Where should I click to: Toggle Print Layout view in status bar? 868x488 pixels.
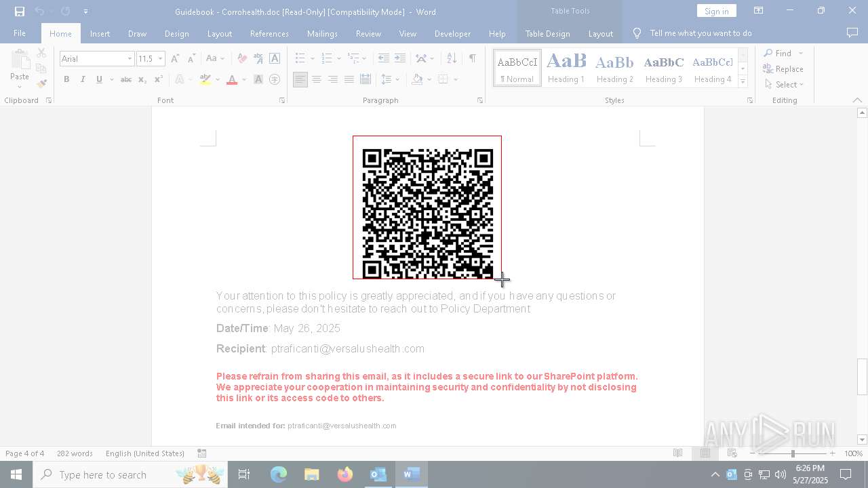point(705,453)
